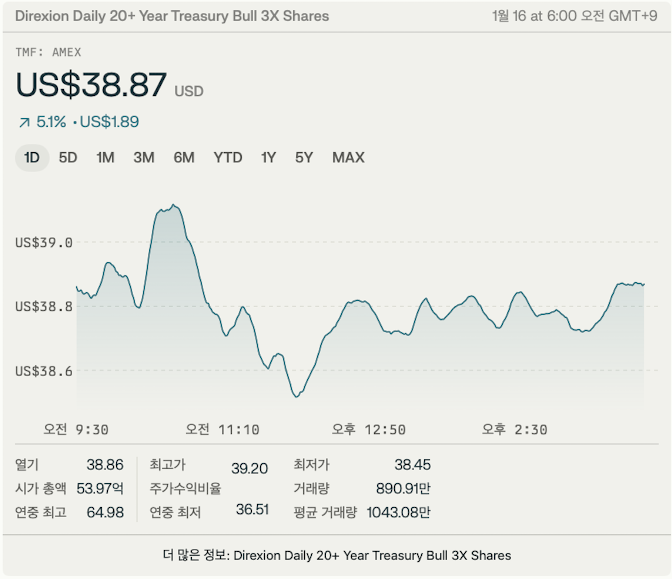Click the 거래량 value 890.91만

pos(403,488)
